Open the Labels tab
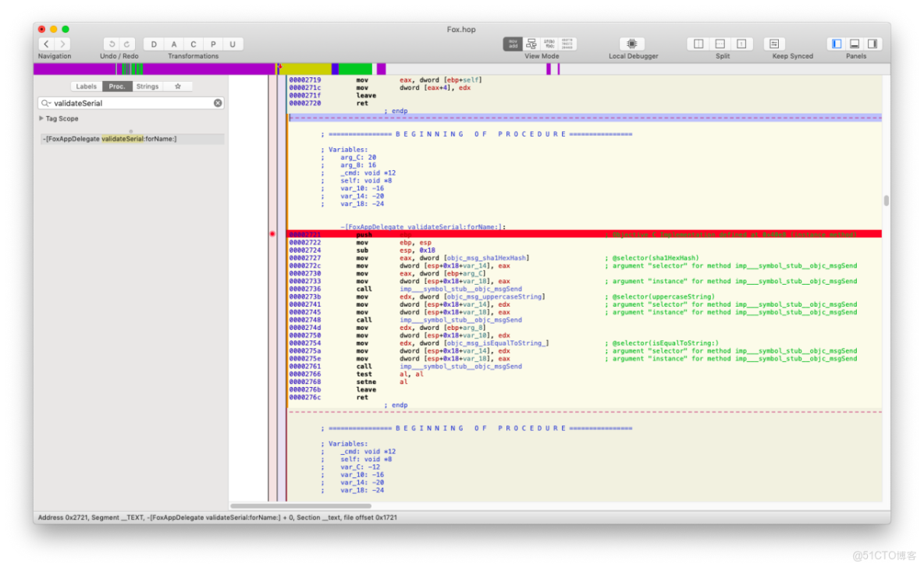924x568 pixels. pos(86,86)
